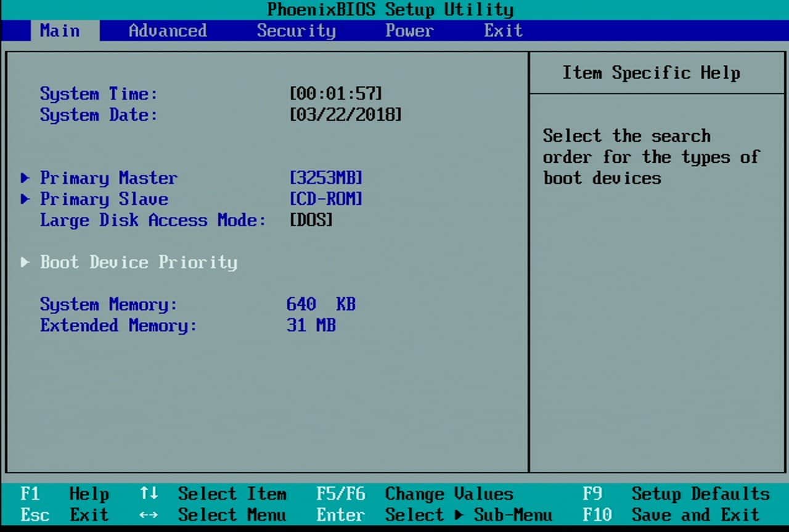Viewport: 789px width, 532px height.
Task: Click the left-right arrows Select Menu hint
Action: pos(213,515)
